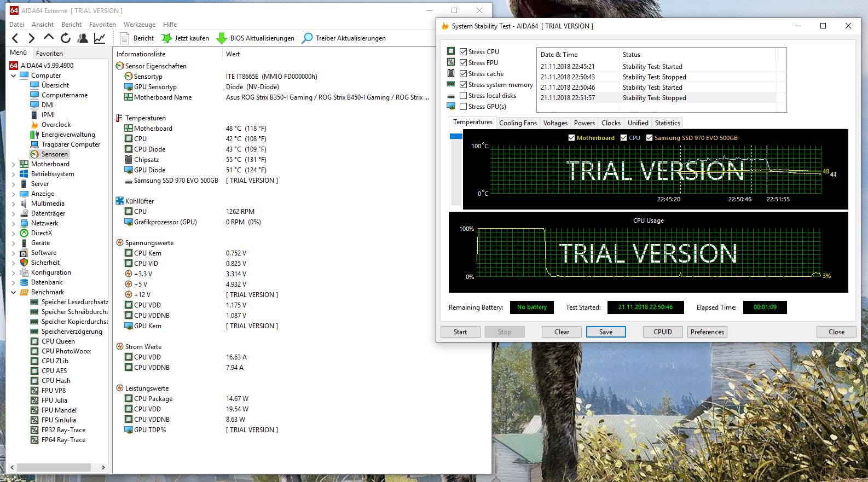
Task: Click the Save button
Action: click(x=606, y=332)
